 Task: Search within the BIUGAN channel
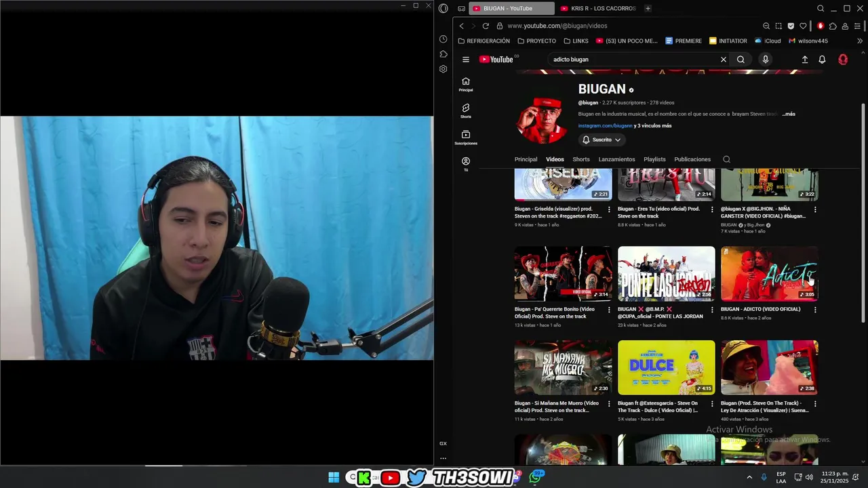coord(726,159)
